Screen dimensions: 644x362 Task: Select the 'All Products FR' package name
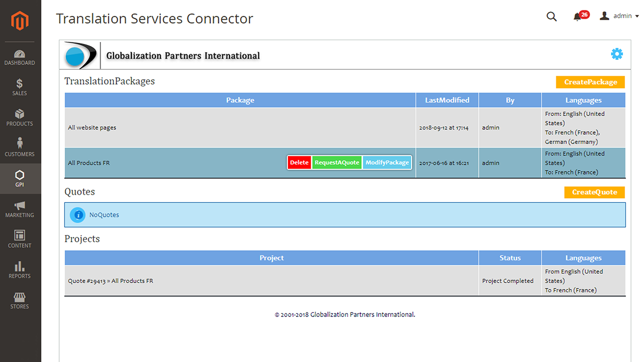[89, 163]
